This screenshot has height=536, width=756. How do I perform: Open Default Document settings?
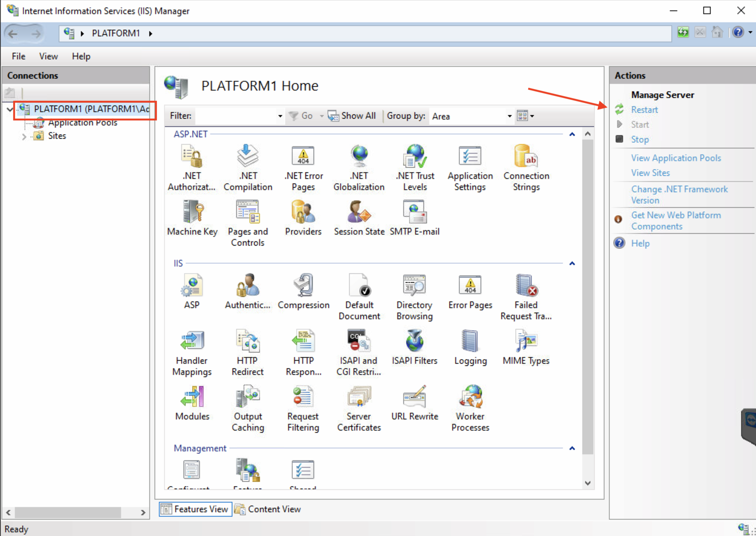coord(359,297)
